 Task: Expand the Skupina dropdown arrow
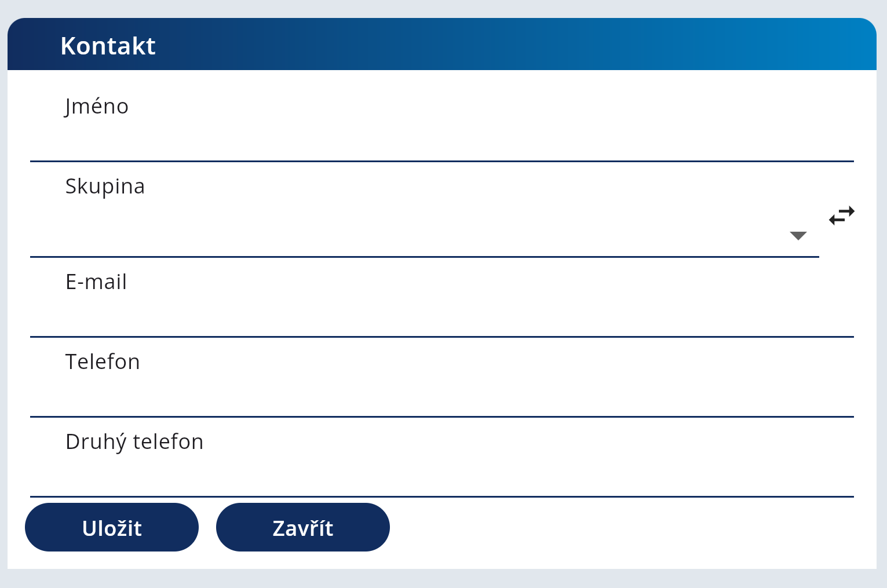click(798, 236)
